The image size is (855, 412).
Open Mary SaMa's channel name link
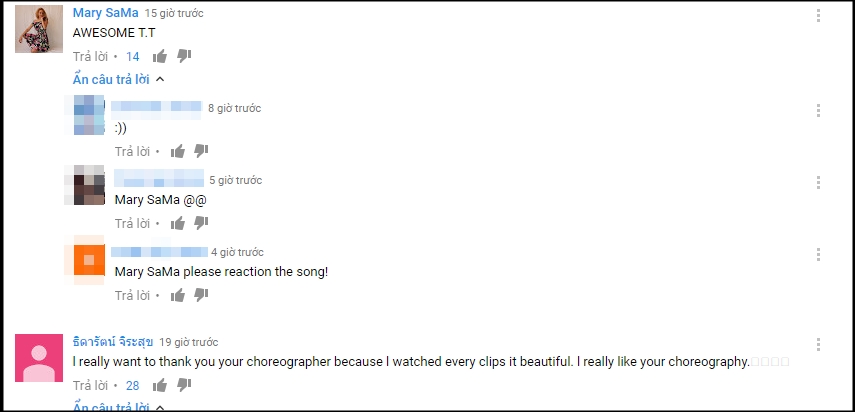tap(105, 13)
